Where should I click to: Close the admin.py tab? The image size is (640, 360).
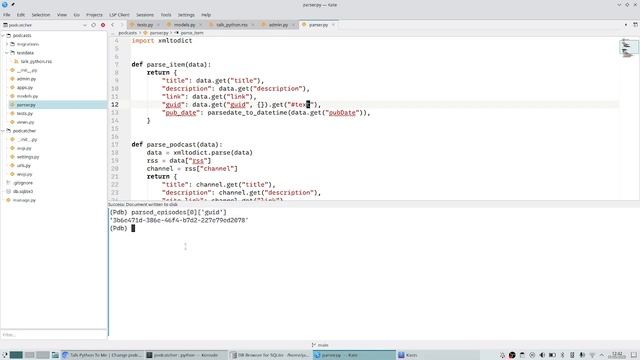pos(293,25)
